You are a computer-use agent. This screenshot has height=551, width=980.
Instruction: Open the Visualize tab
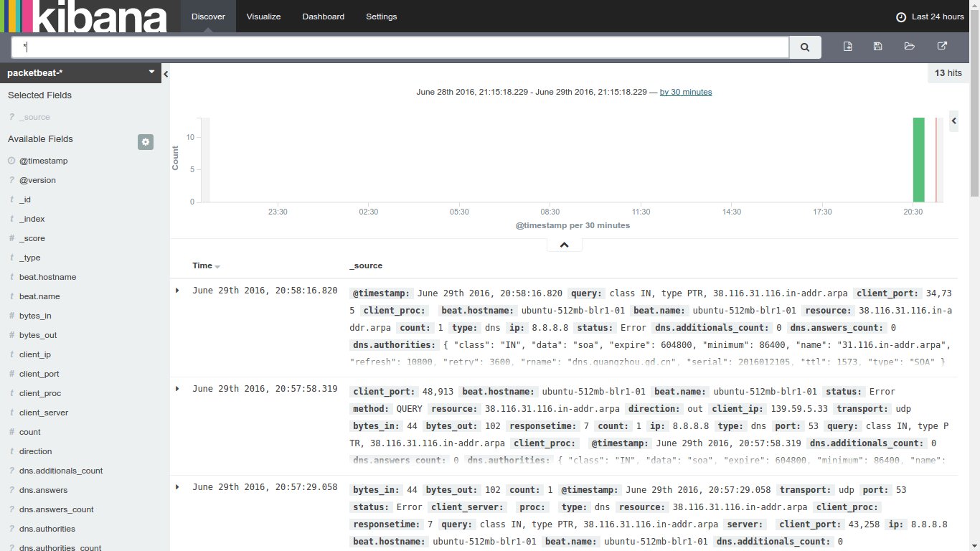263,17
